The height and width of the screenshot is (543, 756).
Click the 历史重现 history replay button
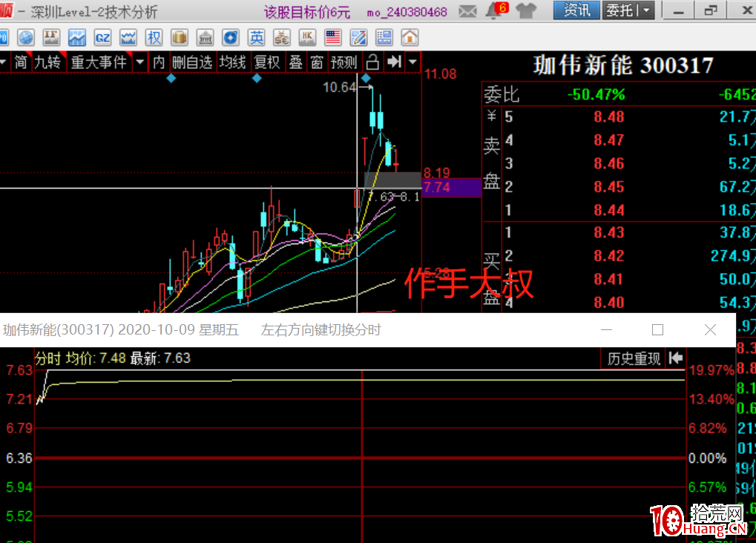click(634, 358)
